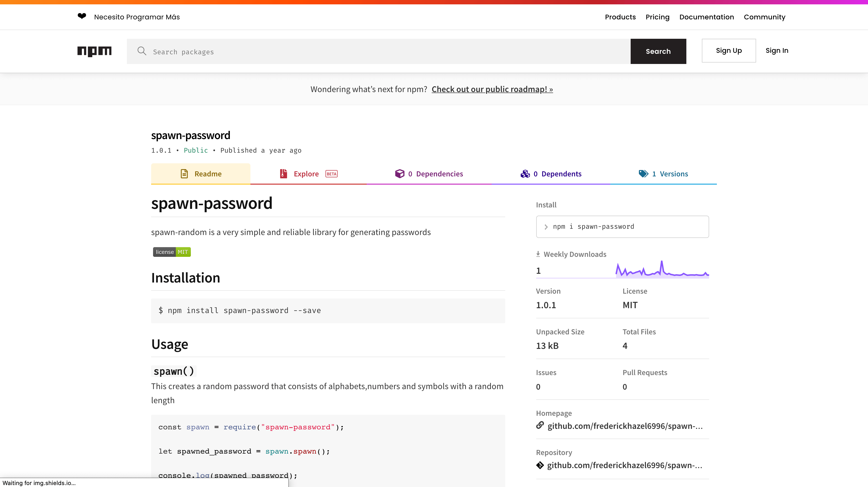The width and height of the screenshot is (868, 487).
Task: Click the git icon next to Repository
Action: point(540,465)
